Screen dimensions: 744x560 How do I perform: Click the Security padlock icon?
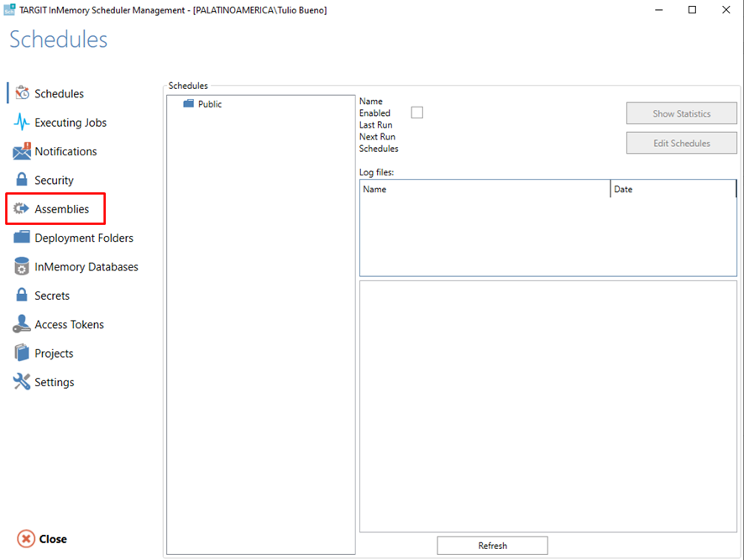click(21, 180)
